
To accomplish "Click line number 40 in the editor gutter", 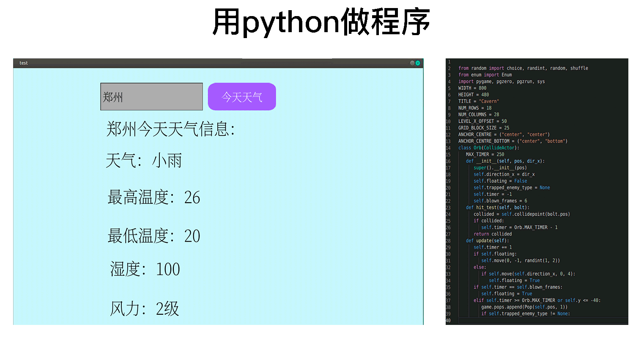I will [448, 320].
